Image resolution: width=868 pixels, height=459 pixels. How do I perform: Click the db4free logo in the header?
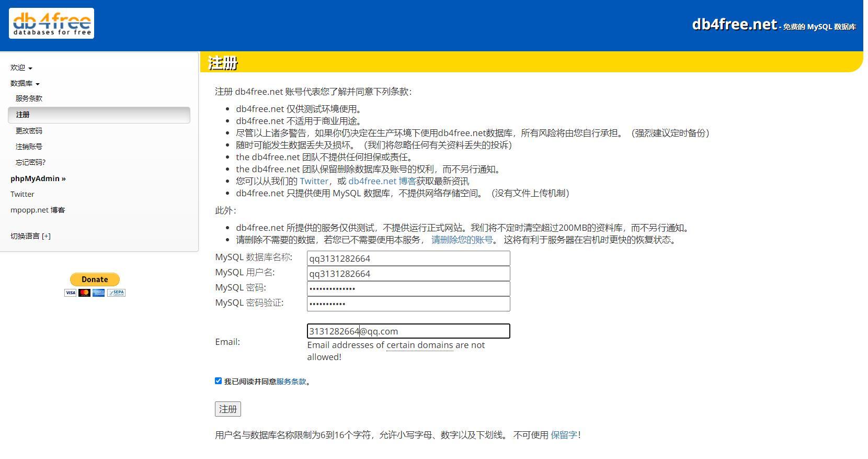click(x=51, y=24)
